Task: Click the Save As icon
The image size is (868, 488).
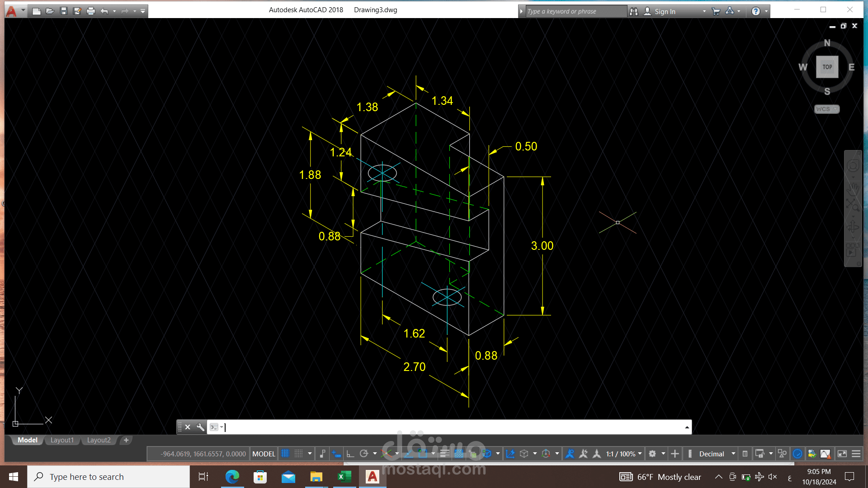Action: (x=77, y=11)
